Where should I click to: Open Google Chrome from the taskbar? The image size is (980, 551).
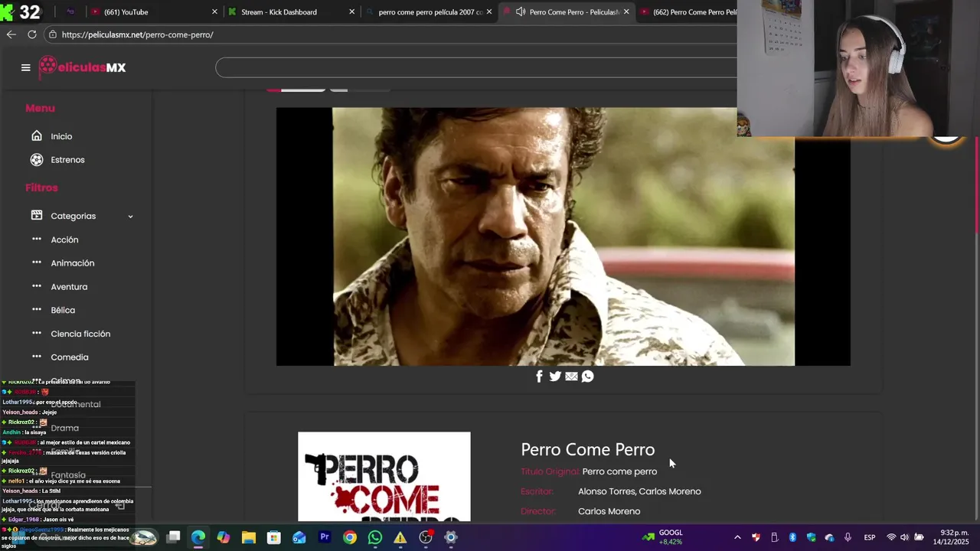click(350, 537)
